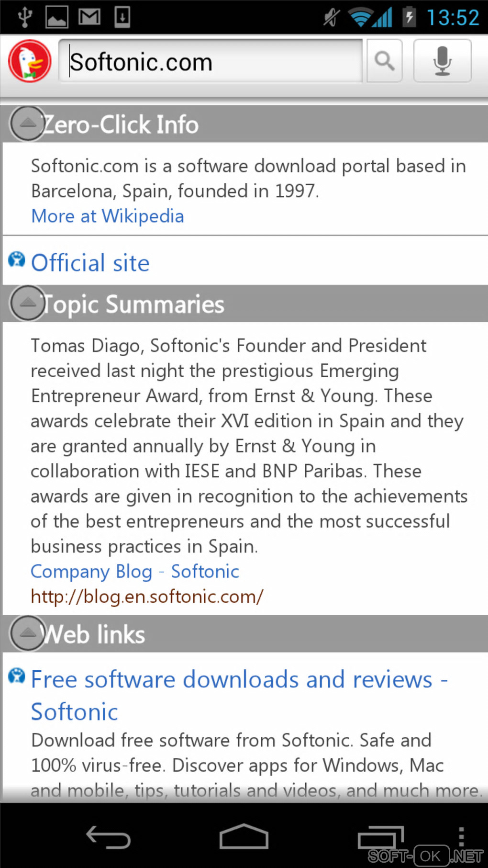Collapse the Zero-Click Info section
The image size is (488, 868).
coord(28,124)
